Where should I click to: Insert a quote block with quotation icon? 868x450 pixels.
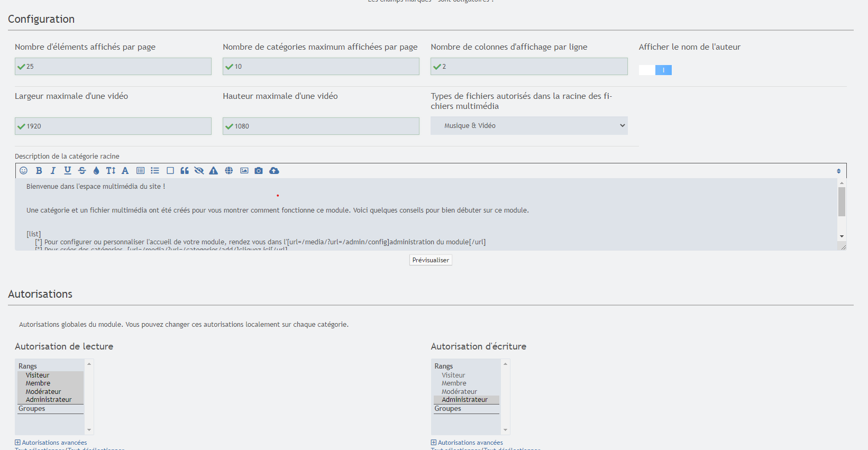click(x=185, y=170)
